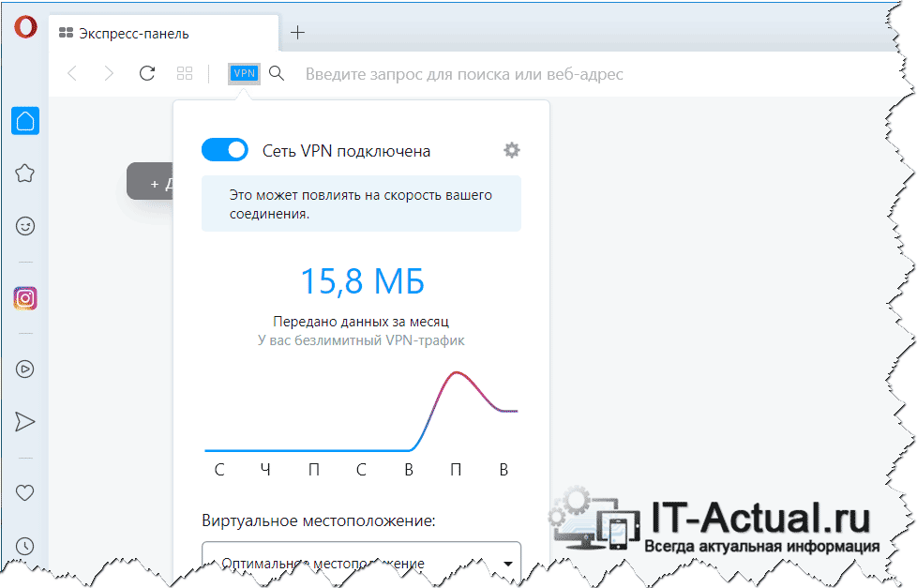Launch Instagram from the sidebar
The height and width of the screenshot is (588, 917).
25,298
